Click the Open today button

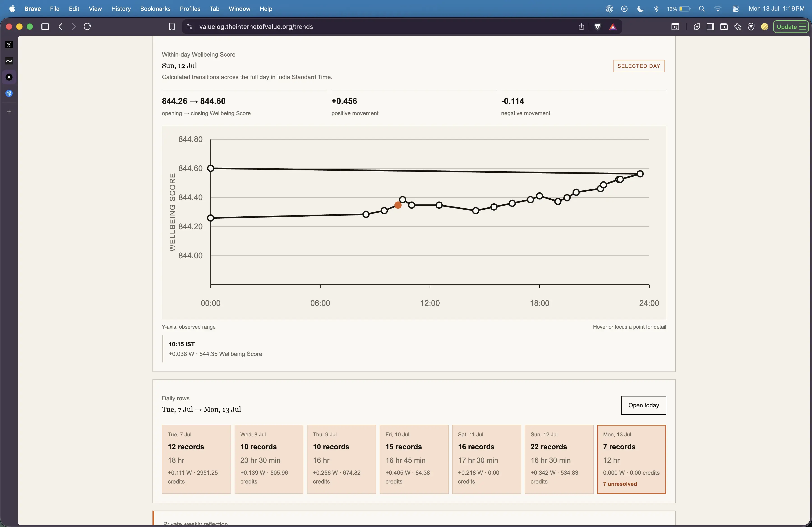coord(644,405)
